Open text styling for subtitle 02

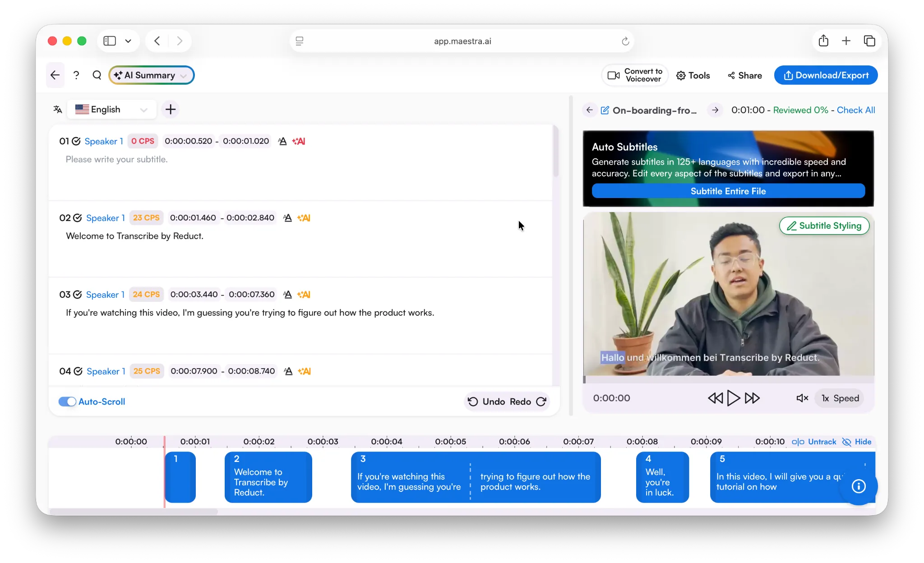(287, 218)
